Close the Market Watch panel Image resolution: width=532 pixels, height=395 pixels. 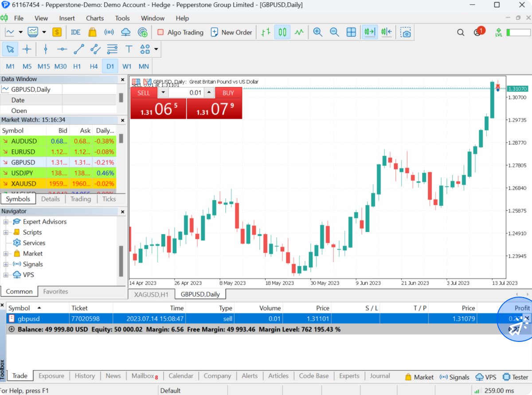click(x=123, y=120)
